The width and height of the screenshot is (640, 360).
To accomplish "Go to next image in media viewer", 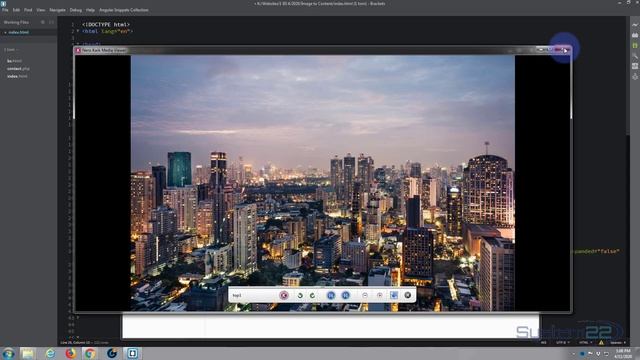I will [345, 295].
